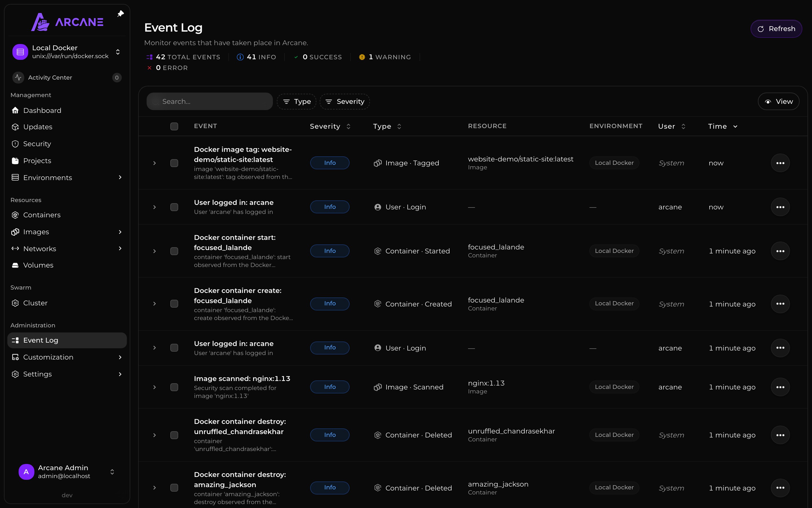The image size is (812, 508).
Task: Click the Refresh button
Action: [x=776, y=29]
